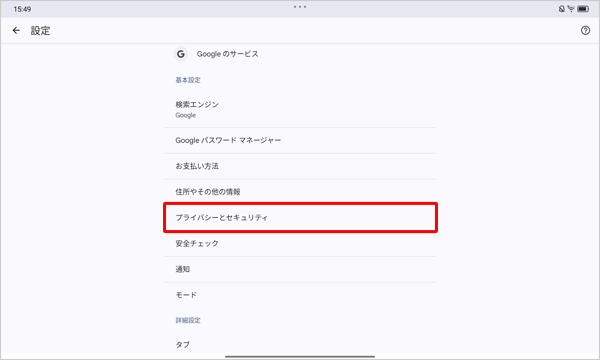Open 検索エンジン setting

pyautogui.click(x=300, y=109)
